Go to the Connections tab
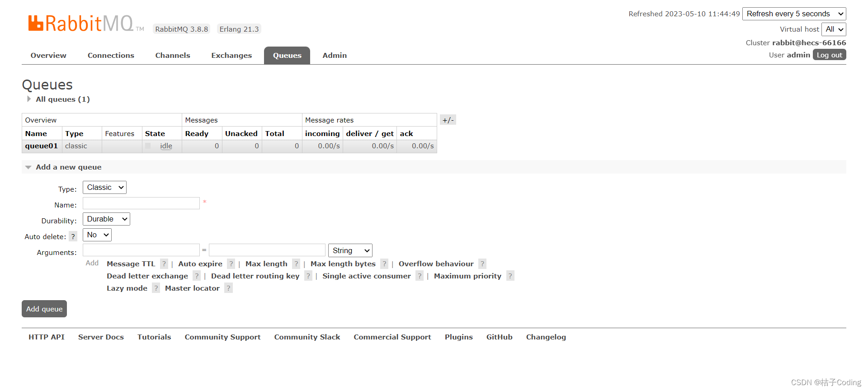Viewport: 868px width, 391px height. (x=111, y=55)
